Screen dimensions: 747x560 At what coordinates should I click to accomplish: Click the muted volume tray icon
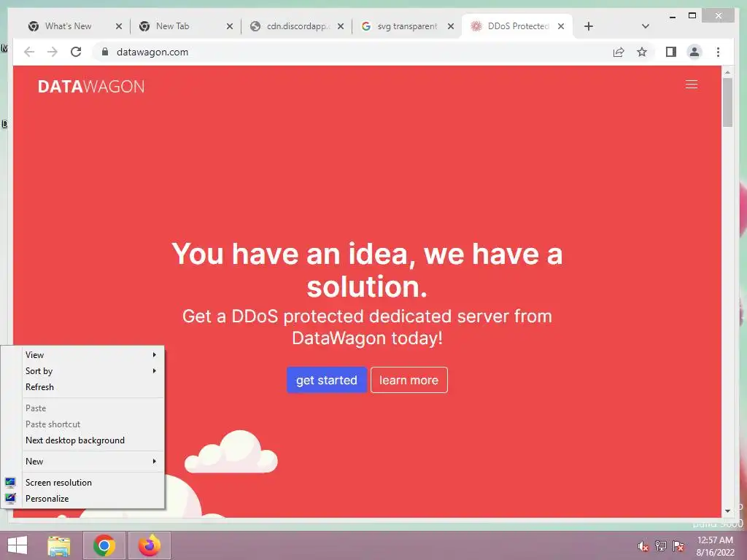click(x=643, y=546)
